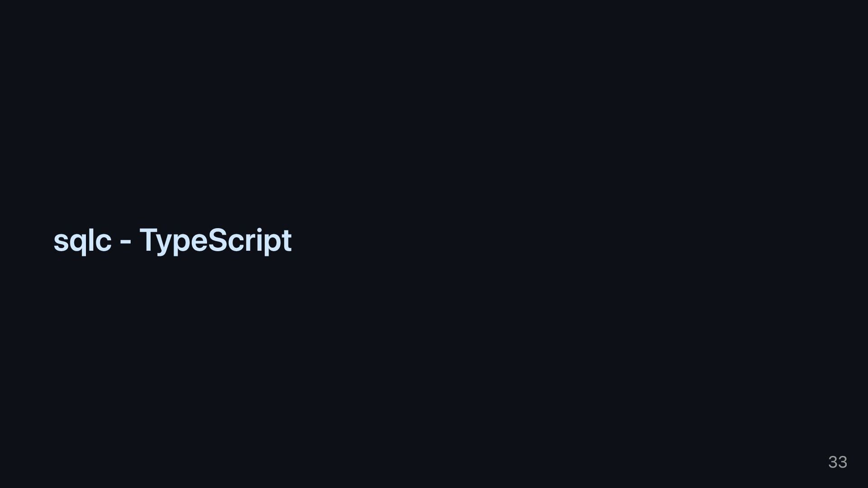Click the hyphen between sqlc and TypeScript

(126, 242)
